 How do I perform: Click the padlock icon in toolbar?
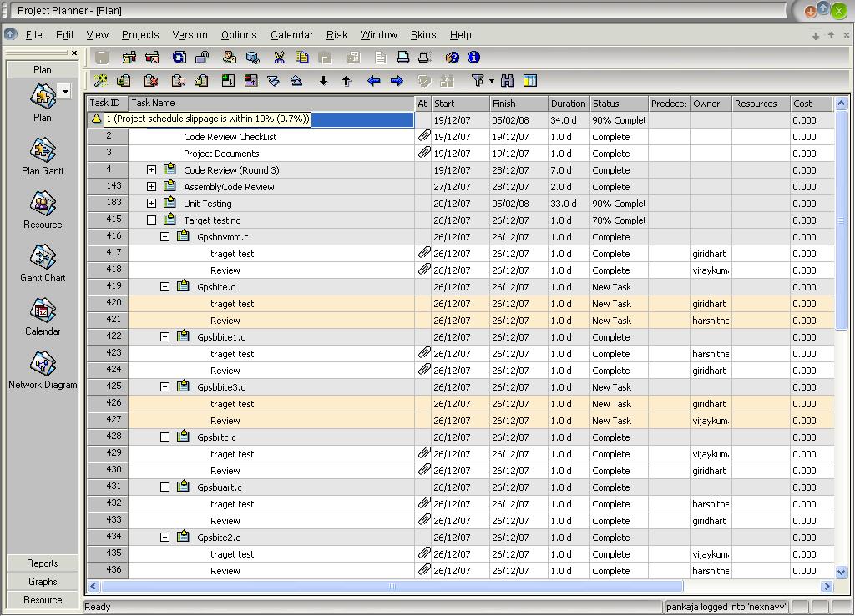coord(202,58)
